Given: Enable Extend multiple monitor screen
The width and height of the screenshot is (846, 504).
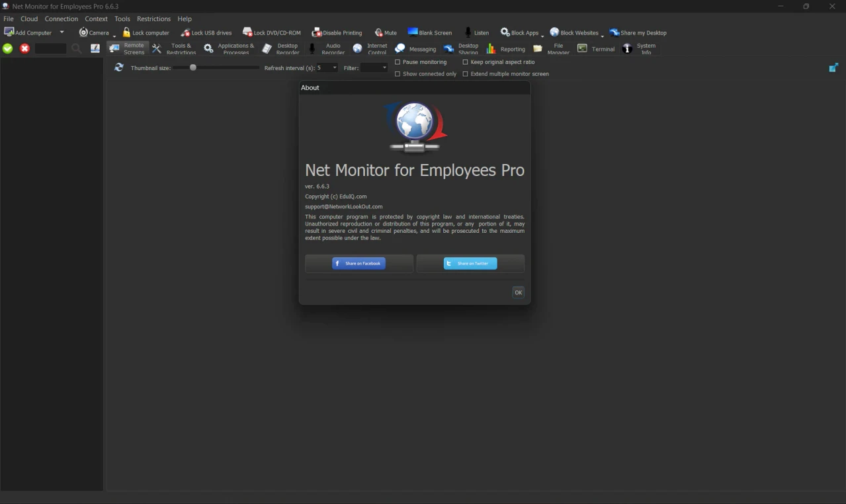Looking at the screenshot, I should 465,74.
